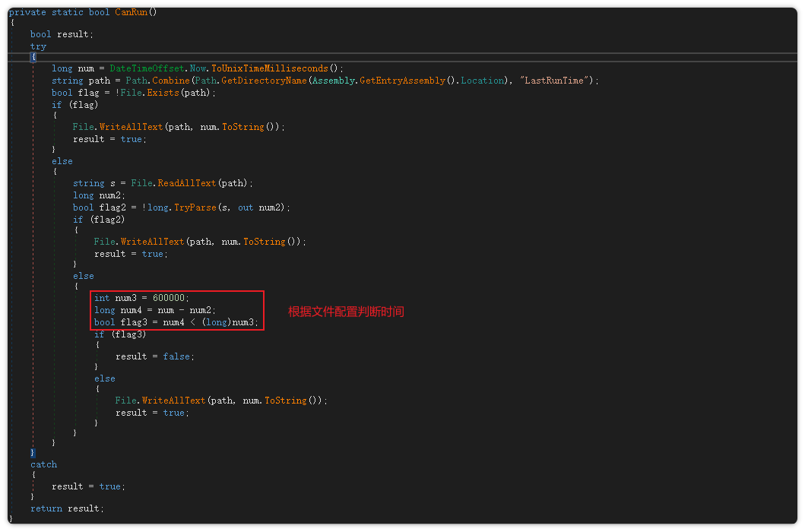Click the highlighted opening brace after try
Image resolution: width=805 pixels, height=532 pixels.
pos(33,58)
